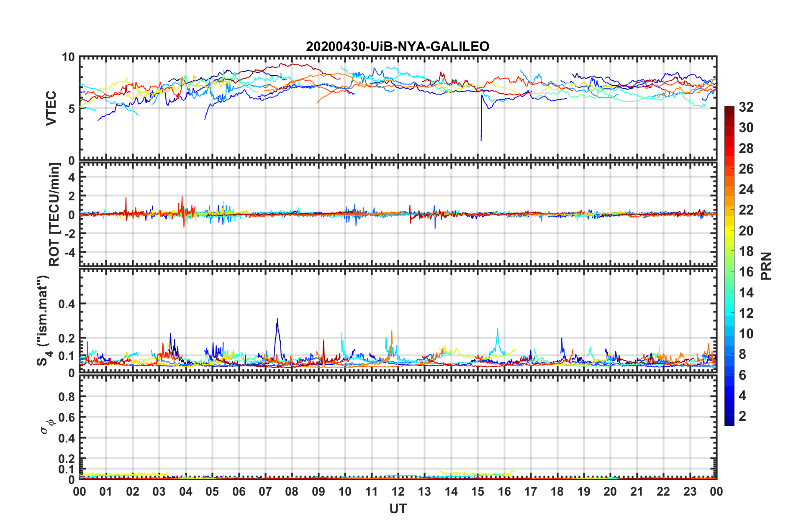Image resolution: width=796 pixels, height=532 pixels.
Task: Click colorbar tick label 8
Action: (x=742, y=354)
